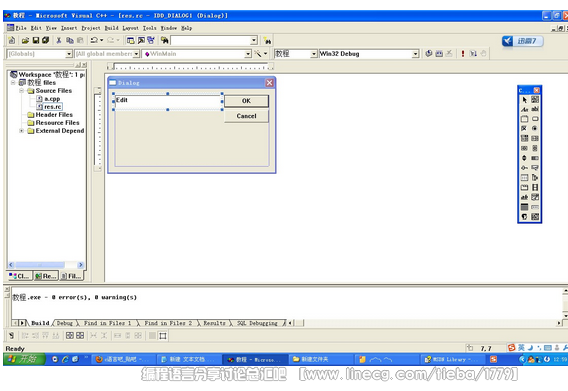Click the Find in Files binoculars icon
The image size is (568, 391).
point(165,40)
